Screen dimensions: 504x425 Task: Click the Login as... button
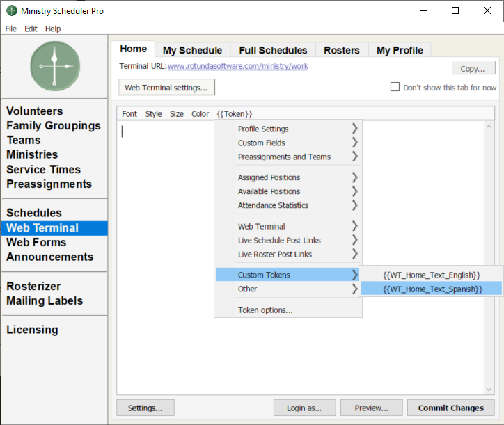click(304, 408)
